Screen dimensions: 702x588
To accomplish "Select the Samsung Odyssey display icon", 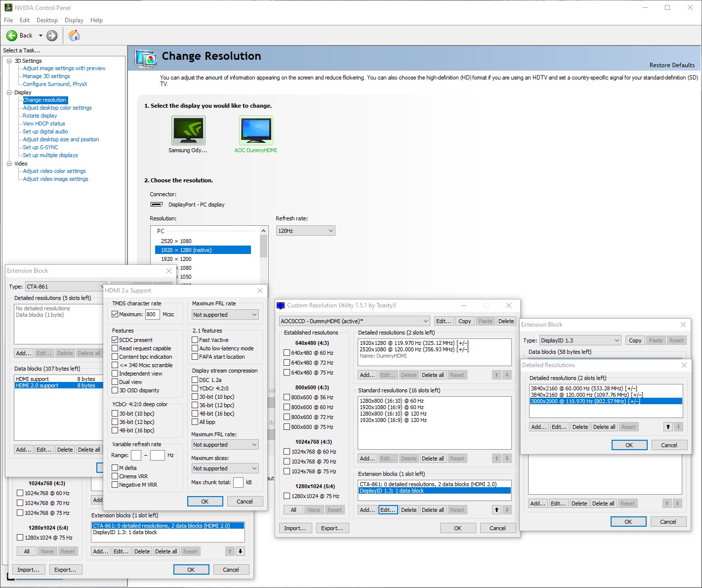I will (x=188, y=130).
